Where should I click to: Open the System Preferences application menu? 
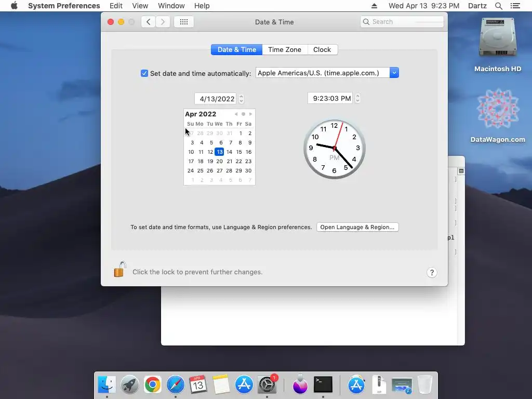[64, 6]
